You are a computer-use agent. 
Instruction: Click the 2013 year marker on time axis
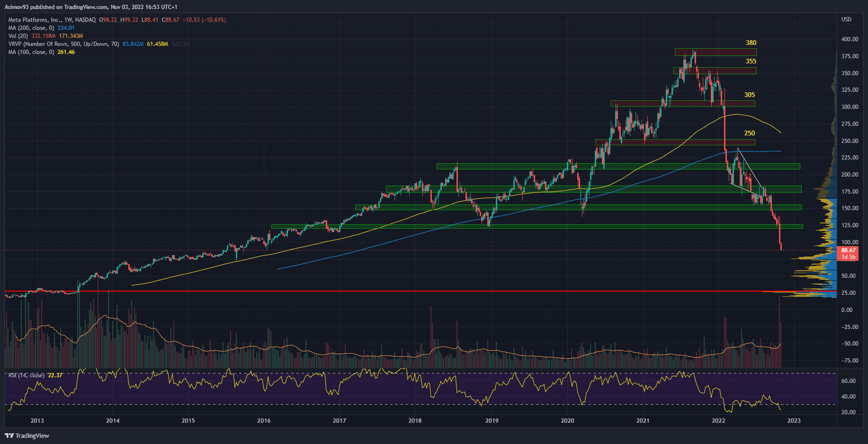(x=37, y=421)
